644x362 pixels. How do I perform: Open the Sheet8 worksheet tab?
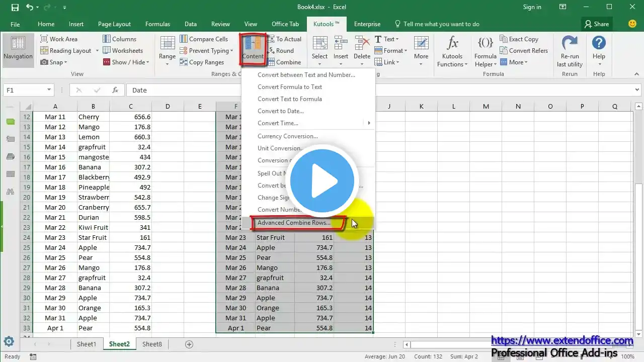(x=152, y=344)
